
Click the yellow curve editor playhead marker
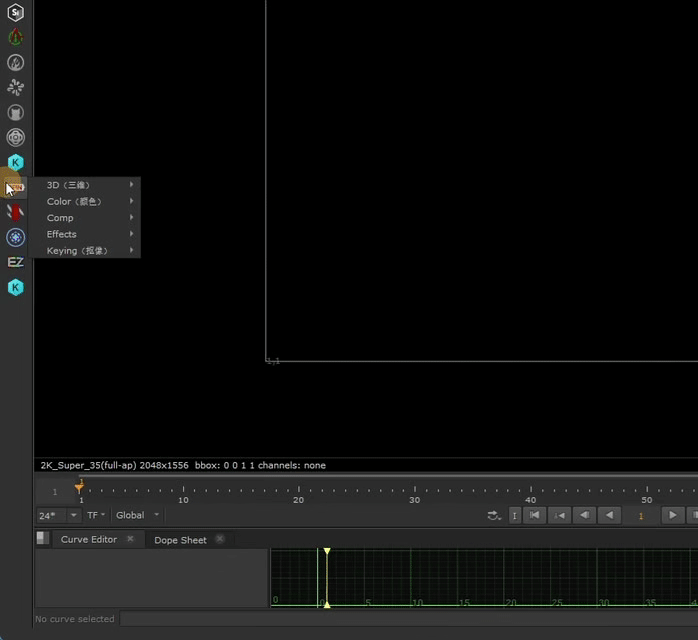point(327,551)
